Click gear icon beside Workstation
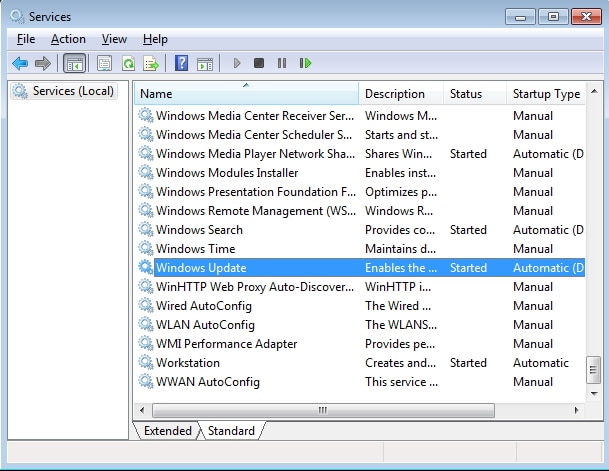609x471 pixels. click(146, 362)
